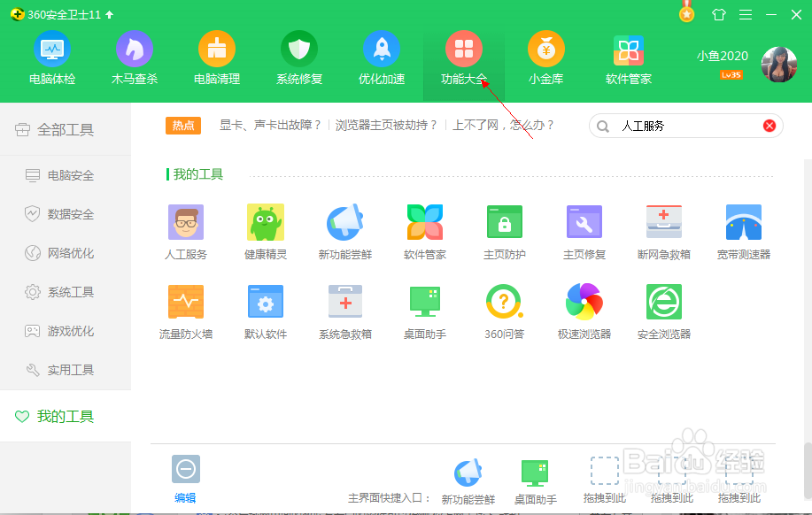
Task: Open 优化加速 rocket icon
Action: click(x=382, y=50)
